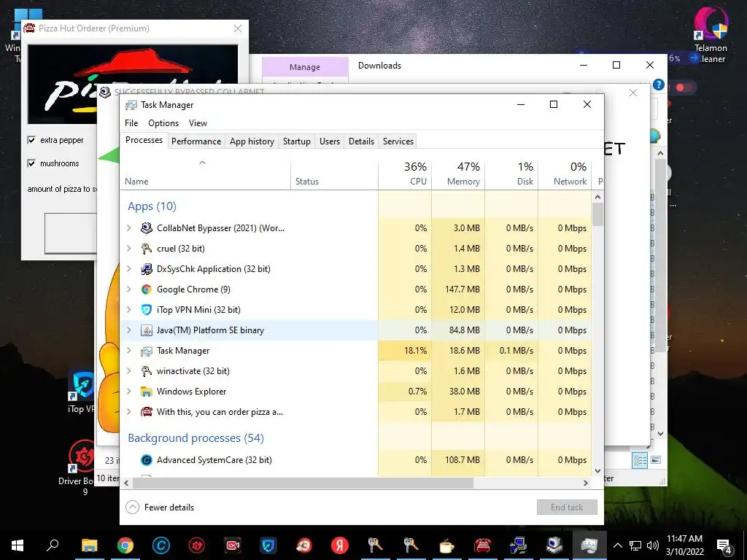
Task: Switch to the Users tab
Action: tap(330, 141)
